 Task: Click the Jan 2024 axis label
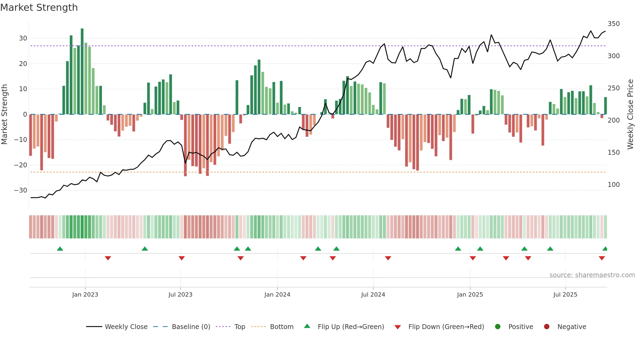coord(277,294)
